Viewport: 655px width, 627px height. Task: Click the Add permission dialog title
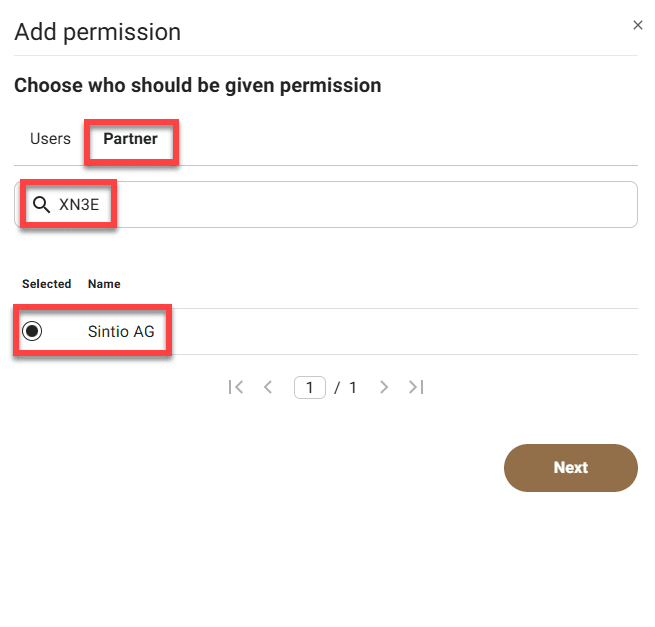97,32
